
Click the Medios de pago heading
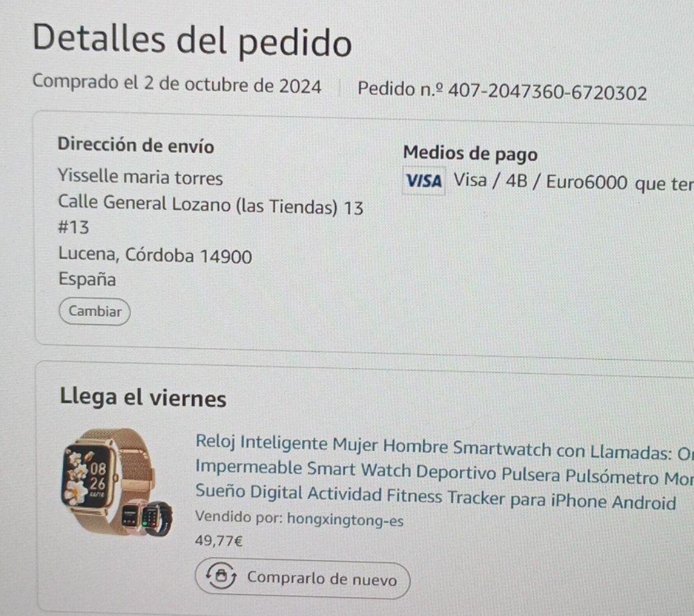click(x=470, y=153)
